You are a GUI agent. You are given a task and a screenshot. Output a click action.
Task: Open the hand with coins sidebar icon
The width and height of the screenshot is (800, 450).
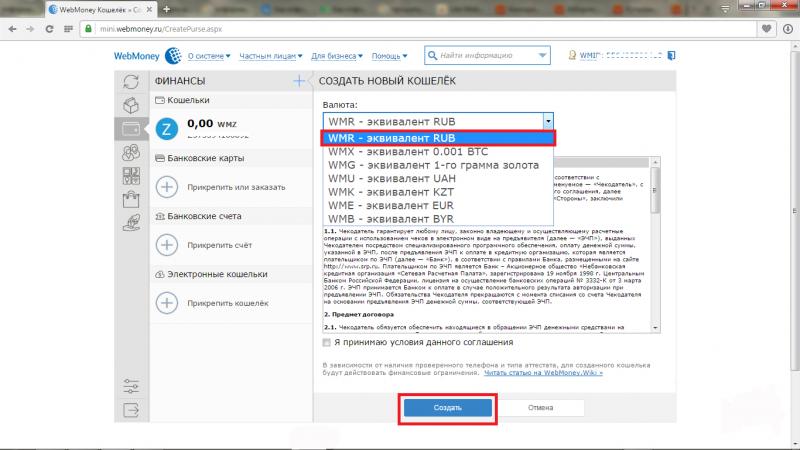point(131,222)
